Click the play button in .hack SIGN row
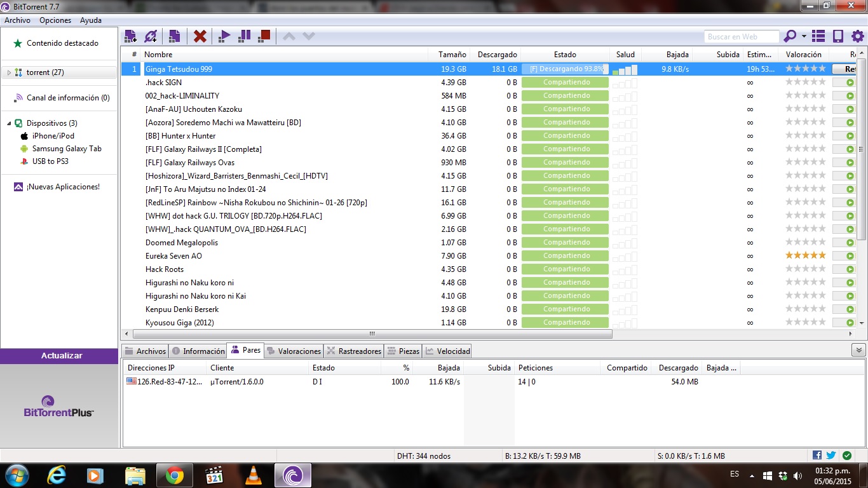 (x=851, y=82)
